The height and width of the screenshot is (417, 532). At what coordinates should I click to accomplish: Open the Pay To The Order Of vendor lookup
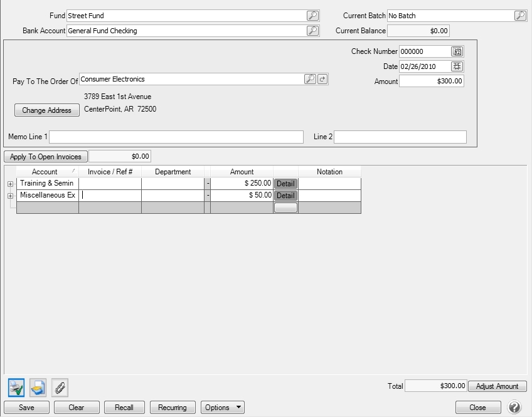310,79
